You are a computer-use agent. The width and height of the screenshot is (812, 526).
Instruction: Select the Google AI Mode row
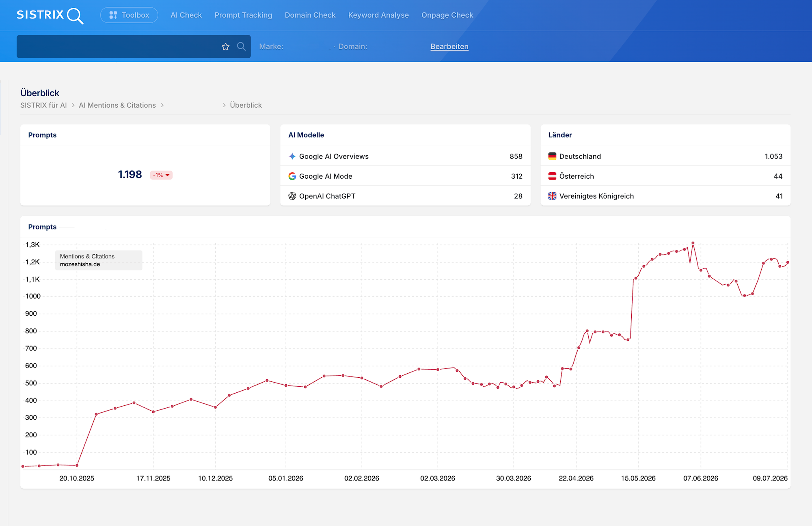(405, 176)
